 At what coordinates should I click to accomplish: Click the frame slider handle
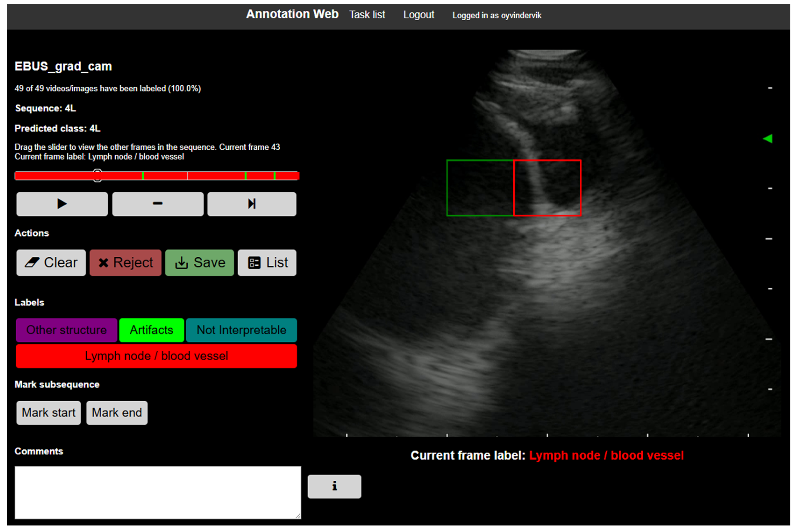pyautogui.click(x=97, y=175)
